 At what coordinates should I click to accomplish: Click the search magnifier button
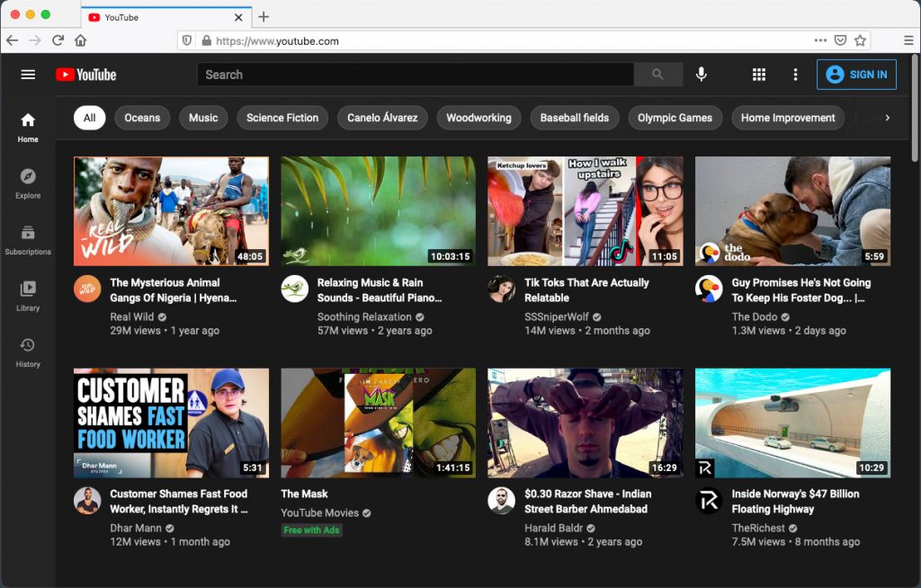pos(657,75)
